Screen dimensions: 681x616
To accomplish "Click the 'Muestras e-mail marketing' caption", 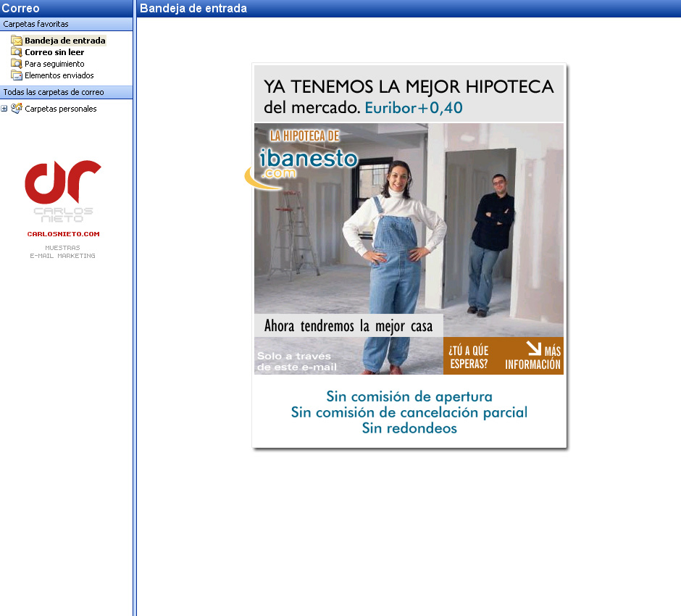I will coord(62,251).
